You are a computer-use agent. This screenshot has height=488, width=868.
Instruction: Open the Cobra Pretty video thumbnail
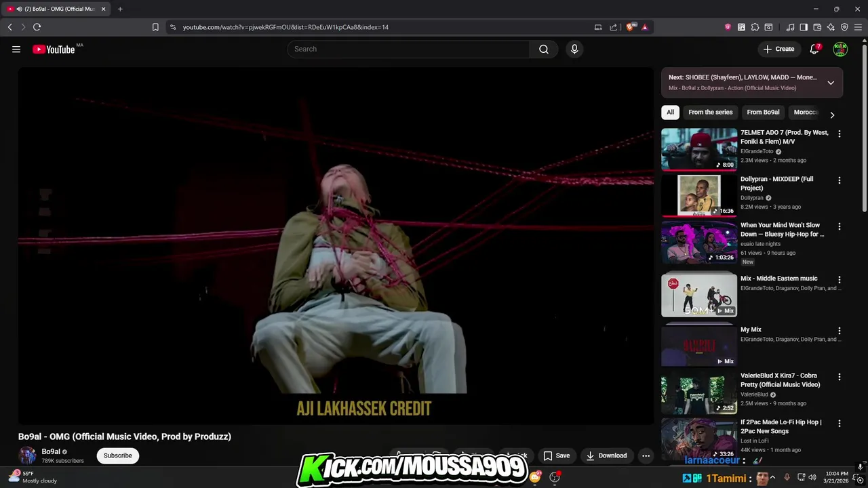[x=699, y=393]
